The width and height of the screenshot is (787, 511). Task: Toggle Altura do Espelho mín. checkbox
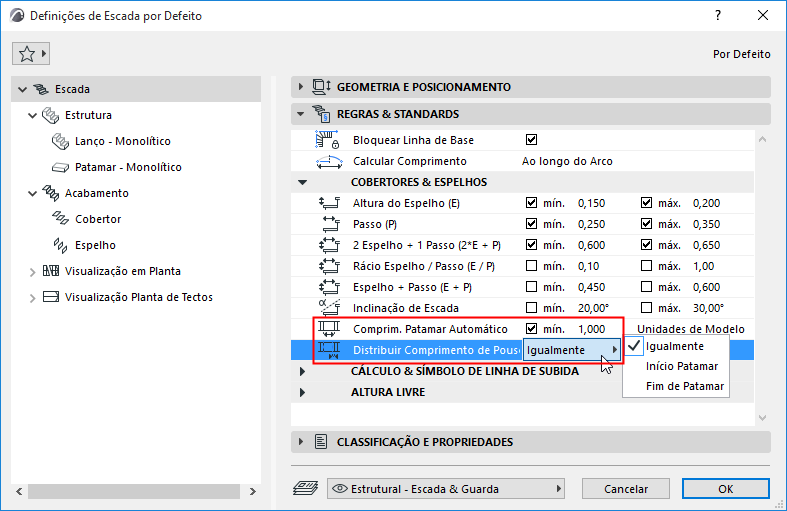click(x=532, y=203)
